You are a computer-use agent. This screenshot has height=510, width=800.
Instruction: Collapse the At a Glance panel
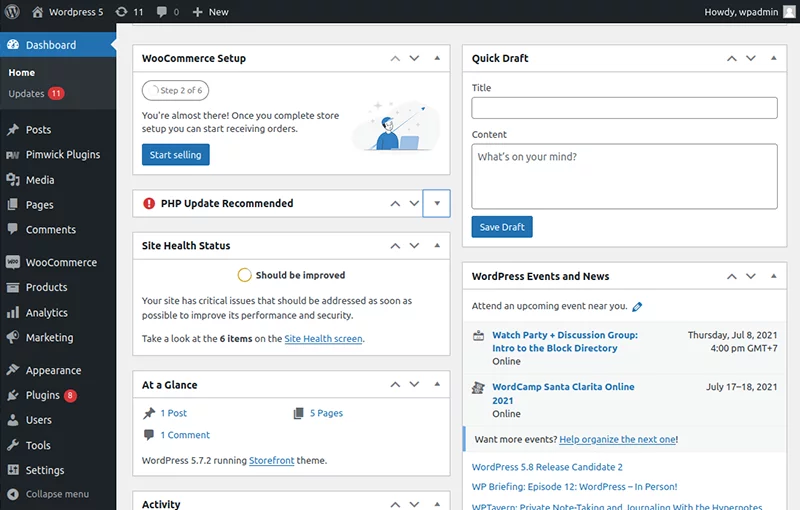(x=437, y=384)
